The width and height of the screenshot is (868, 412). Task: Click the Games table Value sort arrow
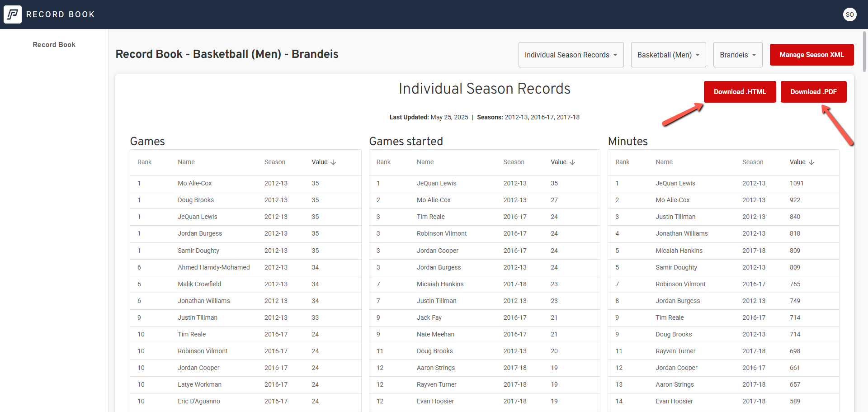[x=333, y=162]
